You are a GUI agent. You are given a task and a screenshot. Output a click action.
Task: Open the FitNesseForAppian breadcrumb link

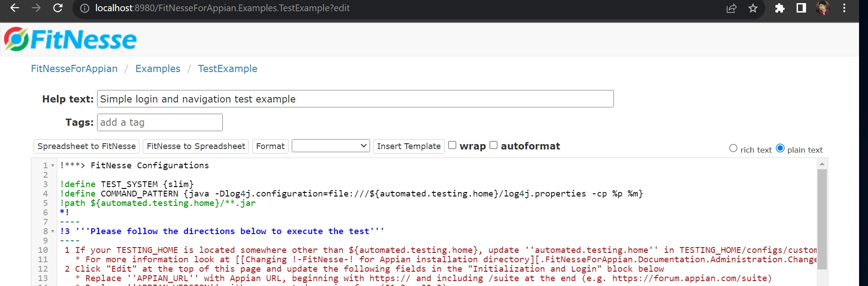point(74,68)
